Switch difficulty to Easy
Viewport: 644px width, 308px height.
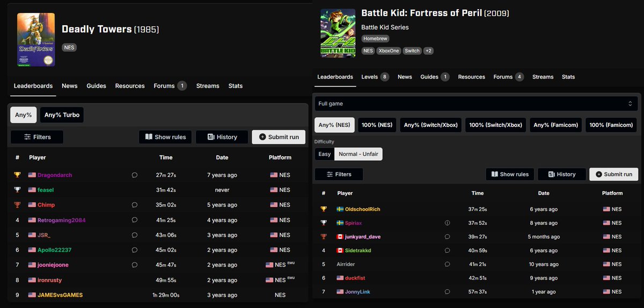click(x=325, y=154)
